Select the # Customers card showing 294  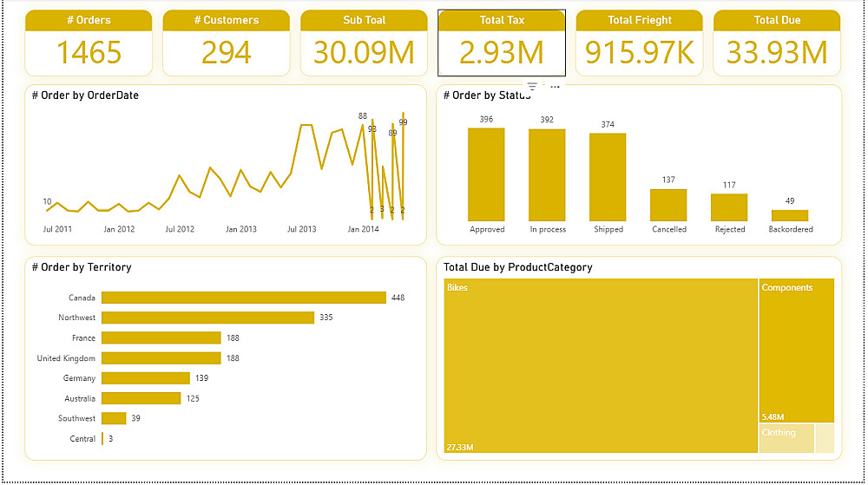226,43
